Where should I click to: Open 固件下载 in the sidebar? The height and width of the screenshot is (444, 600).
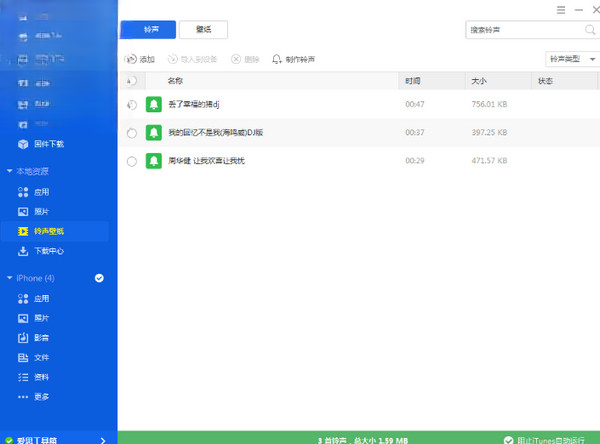pyautogui.click(x=41, y=144)
